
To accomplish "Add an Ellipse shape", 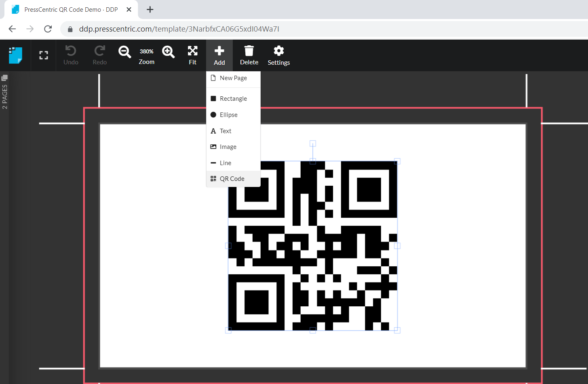I will [234, 115].
